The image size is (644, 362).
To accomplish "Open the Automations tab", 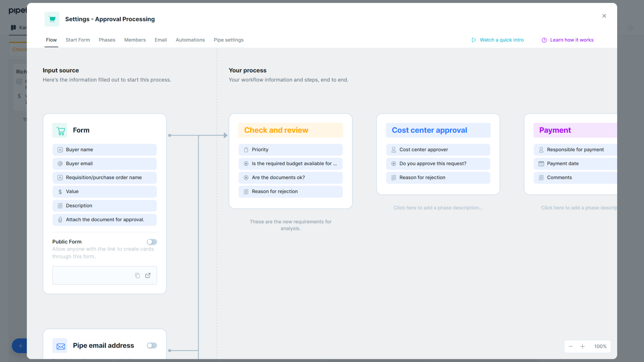I will point(190,40).
